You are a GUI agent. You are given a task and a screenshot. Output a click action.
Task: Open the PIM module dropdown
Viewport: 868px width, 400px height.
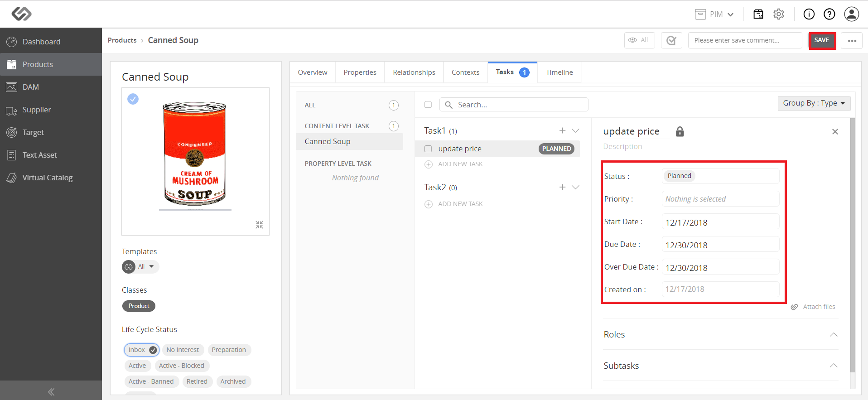point(714,14)
